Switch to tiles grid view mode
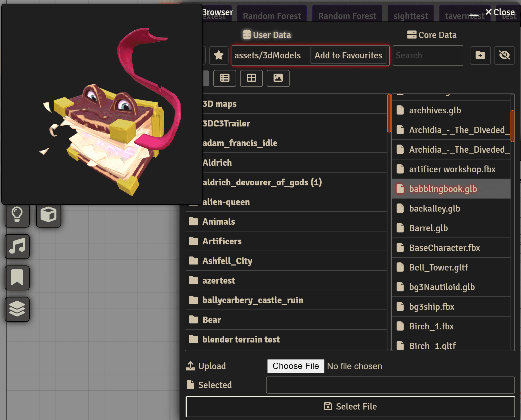Image resolution: width=521 pixels, height=420 pixels. [x=251, y=78]
